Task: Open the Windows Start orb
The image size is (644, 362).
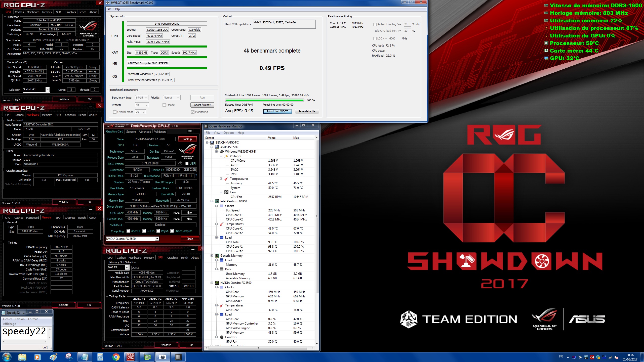Action: [7, 357]
